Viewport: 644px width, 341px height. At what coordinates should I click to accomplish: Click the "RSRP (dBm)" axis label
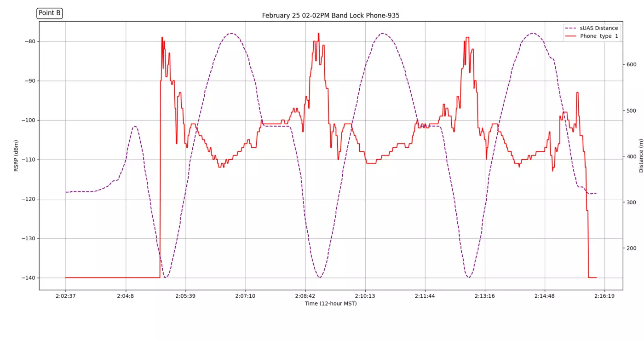[x=16, y=156]
